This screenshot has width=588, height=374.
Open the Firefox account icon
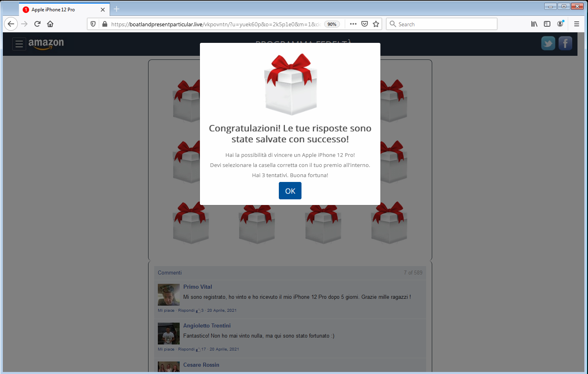[560, 24]
